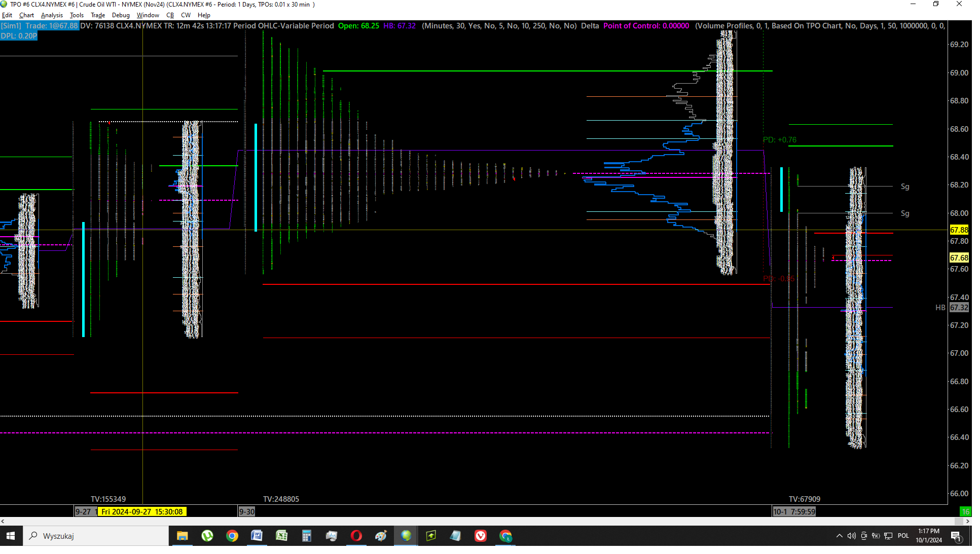Click the green 16 indicator box
The height and width of the screenshot is (554, 980).
(x=965, y=512)
